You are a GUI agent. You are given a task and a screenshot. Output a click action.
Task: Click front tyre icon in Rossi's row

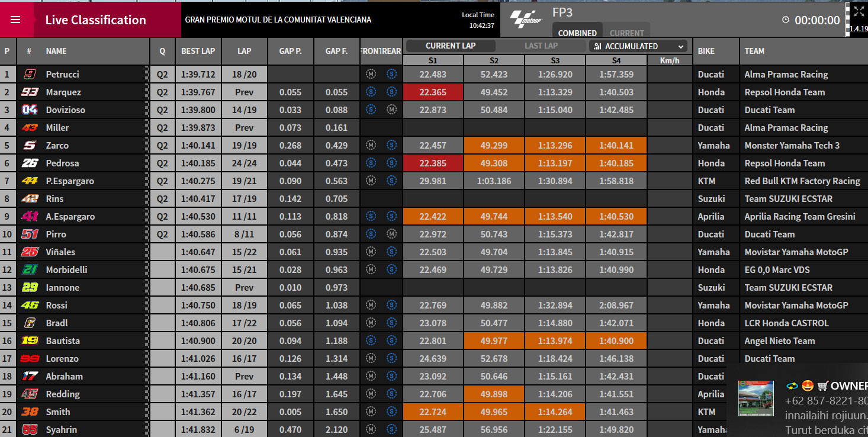(371, 305)
